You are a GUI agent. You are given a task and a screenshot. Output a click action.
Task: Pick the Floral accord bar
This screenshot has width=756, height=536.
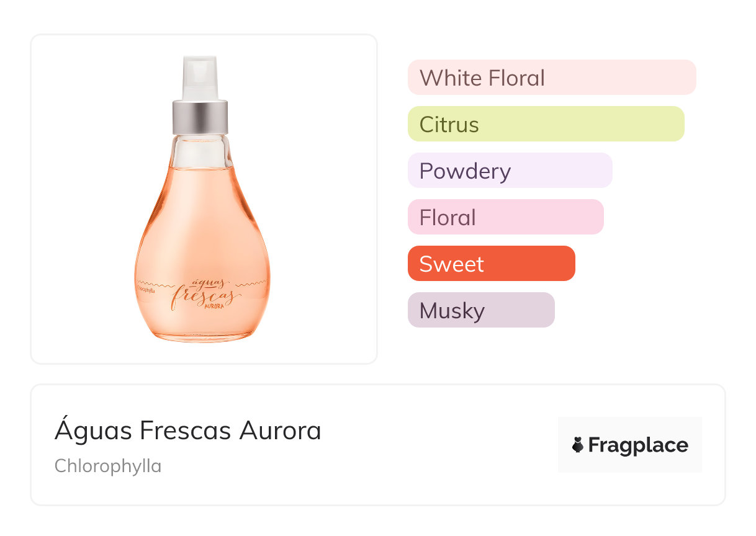coord(505,217)
